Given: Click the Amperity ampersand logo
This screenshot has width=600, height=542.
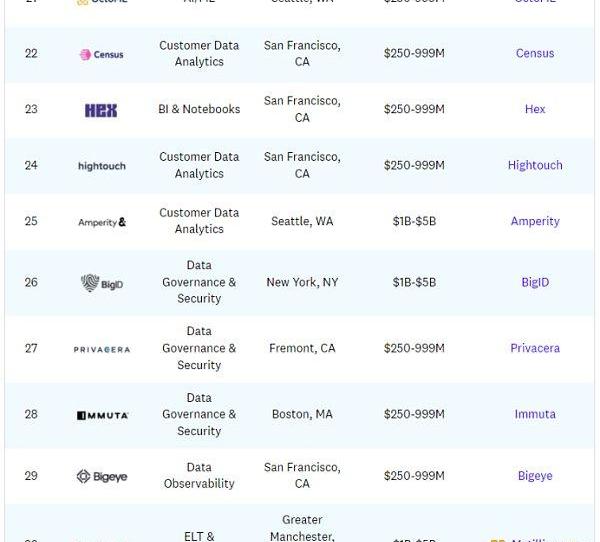Looking at the screenshot, I should (x=102, y=222).
